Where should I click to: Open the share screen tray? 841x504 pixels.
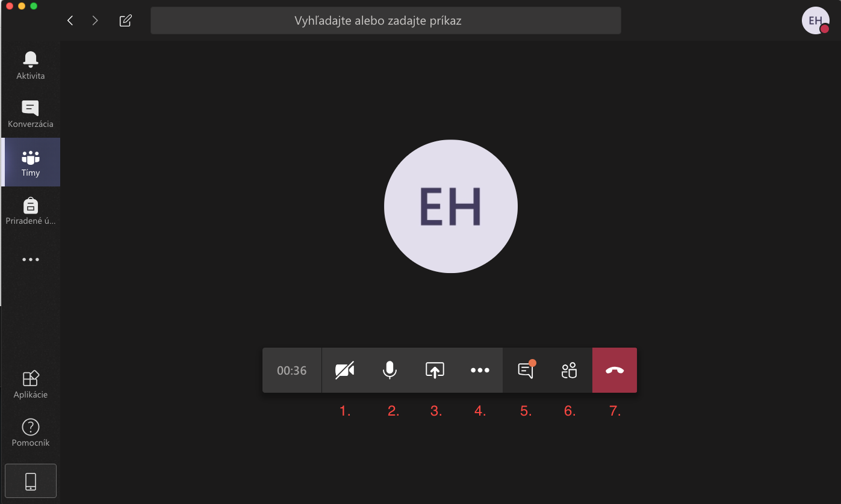click(435, 370)
